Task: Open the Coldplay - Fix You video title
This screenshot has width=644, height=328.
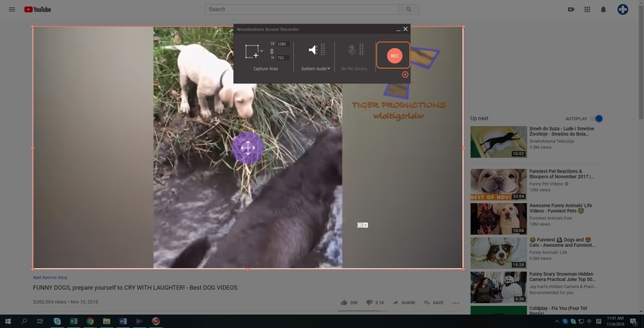Action: [558, 311]
